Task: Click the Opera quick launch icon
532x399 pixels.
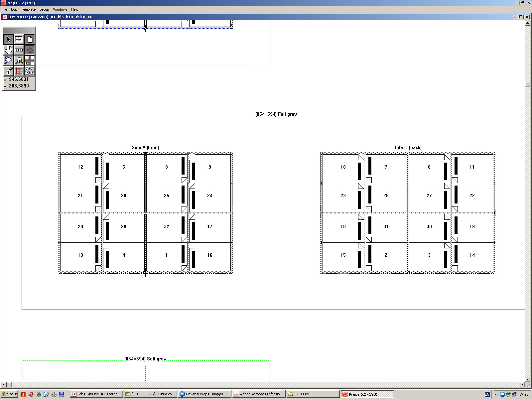Action: point(31,394)
